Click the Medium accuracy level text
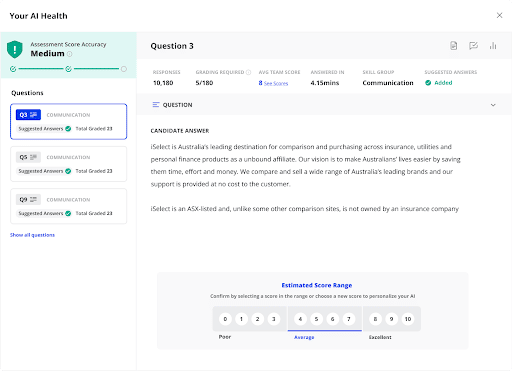512x371 pixels. (x=47, y=53)
